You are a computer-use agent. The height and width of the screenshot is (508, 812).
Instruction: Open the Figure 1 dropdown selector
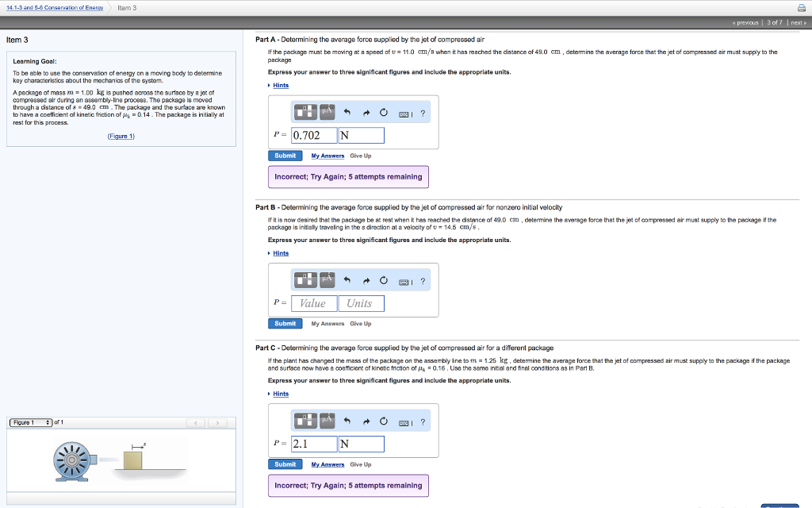pos(32,422)
